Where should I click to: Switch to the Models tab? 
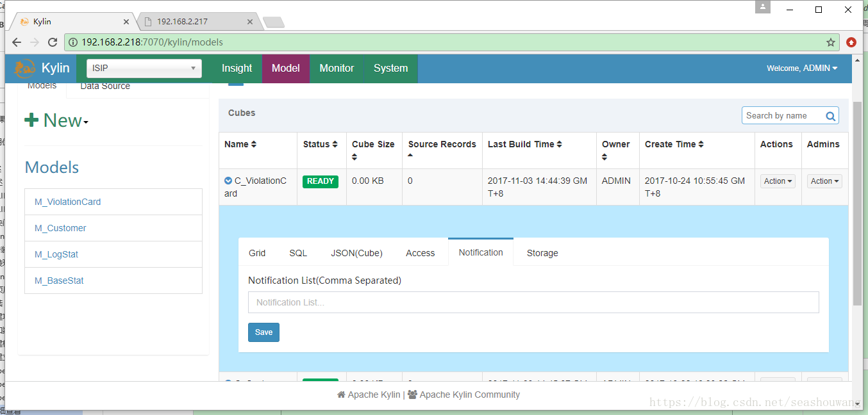coord(42,86)
